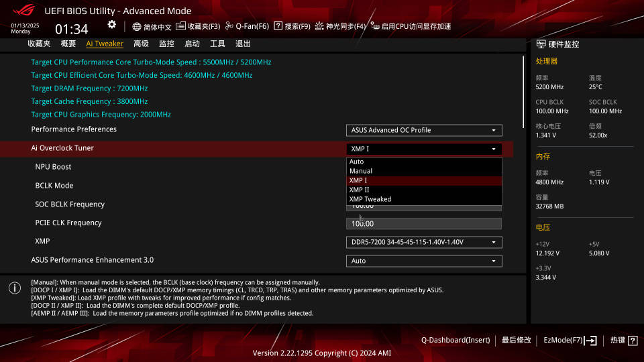
Task: Open Aura sync (F4) light icon
Action: [x=319, y=26]
